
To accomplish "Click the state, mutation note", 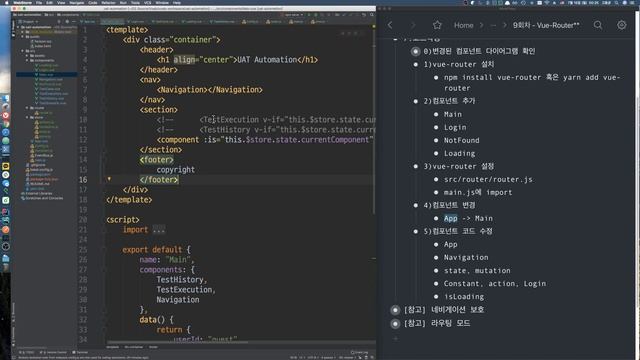I will pyautogui.click(x=477, y=271).
